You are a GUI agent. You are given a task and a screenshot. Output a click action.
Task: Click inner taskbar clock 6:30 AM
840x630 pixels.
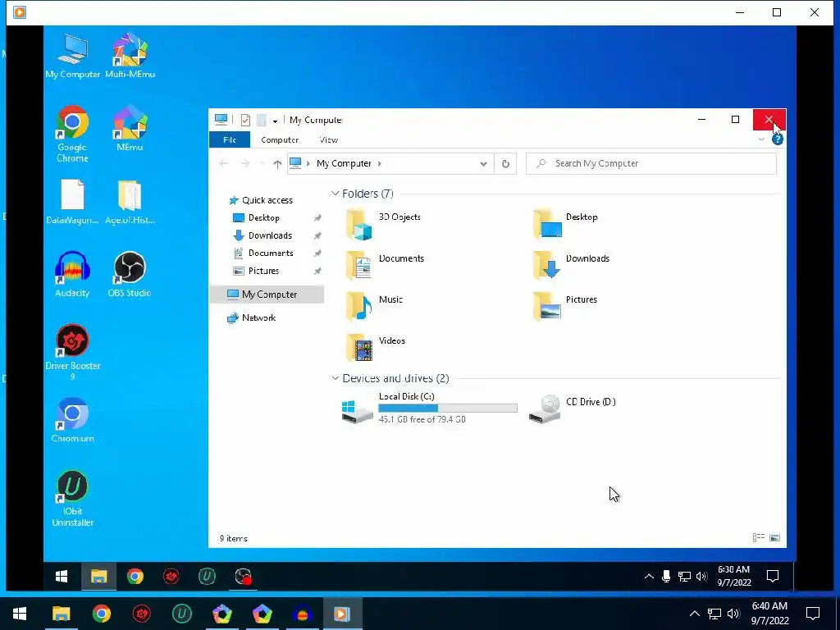(734, 577)
